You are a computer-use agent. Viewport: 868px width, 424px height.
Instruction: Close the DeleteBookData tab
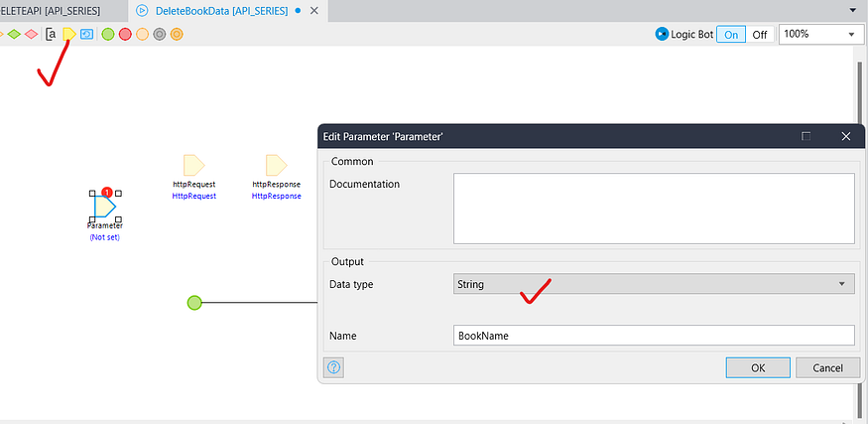click(314, 10)
